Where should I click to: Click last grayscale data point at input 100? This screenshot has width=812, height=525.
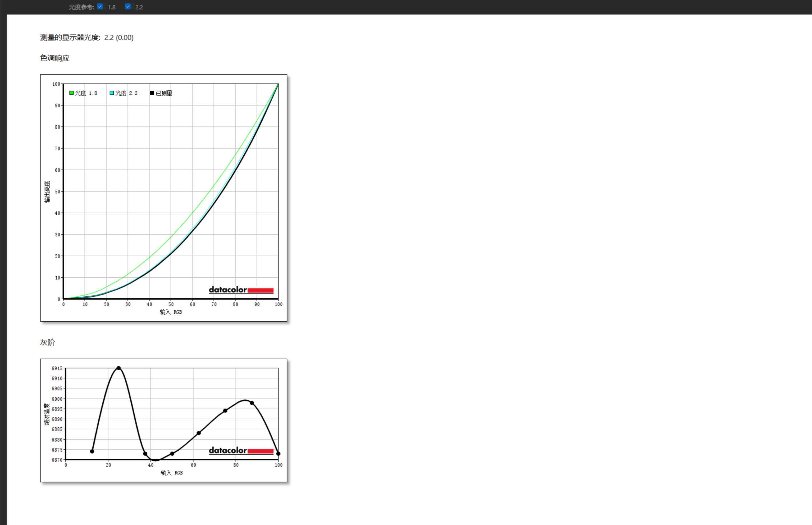tap(278, 454)
